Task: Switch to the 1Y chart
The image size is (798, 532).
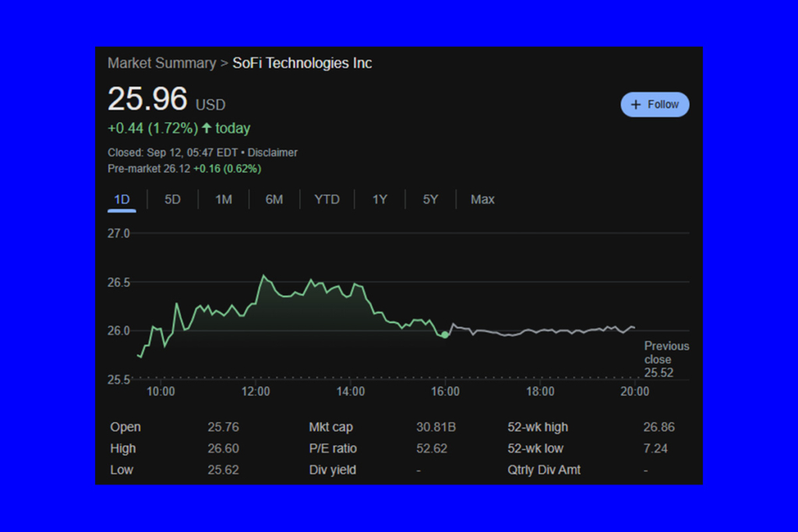Action: click(380, 199)
